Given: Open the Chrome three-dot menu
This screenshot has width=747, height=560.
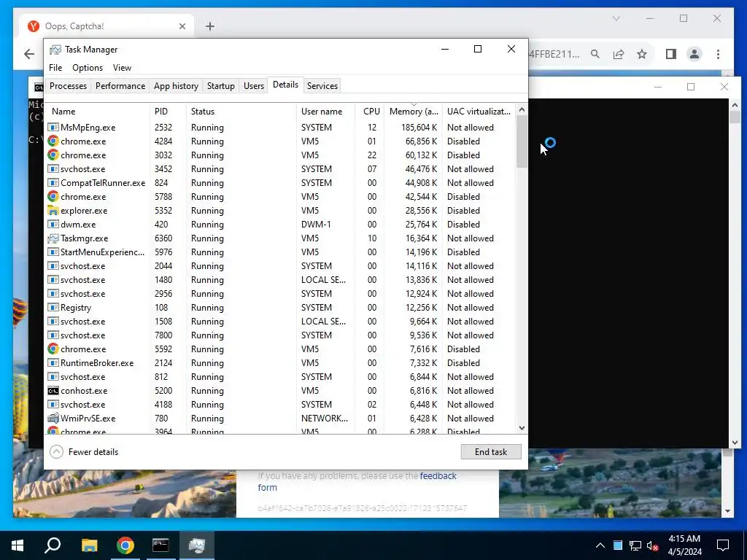Looking at the screenshot, I should (718, 54).
